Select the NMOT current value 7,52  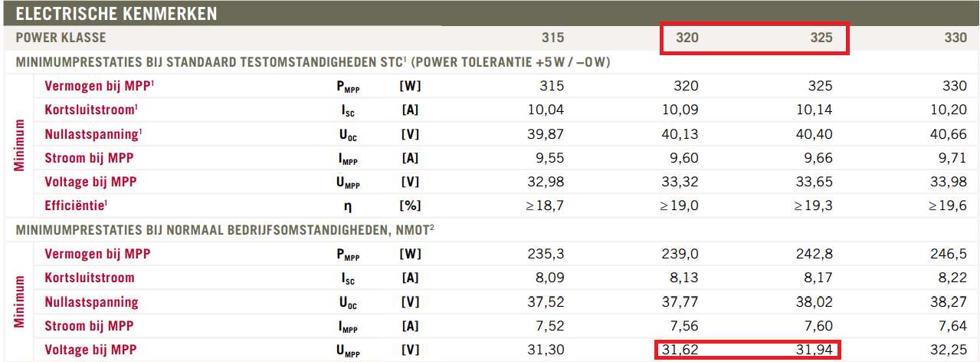[x=550, y=326]
